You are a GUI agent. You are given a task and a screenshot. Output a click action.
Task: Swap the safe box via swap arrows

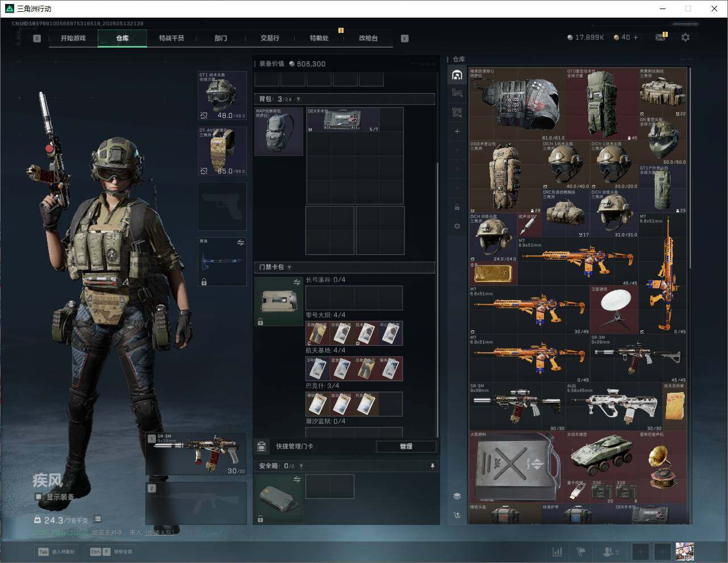pyautogui.click(x=296, y=480)
